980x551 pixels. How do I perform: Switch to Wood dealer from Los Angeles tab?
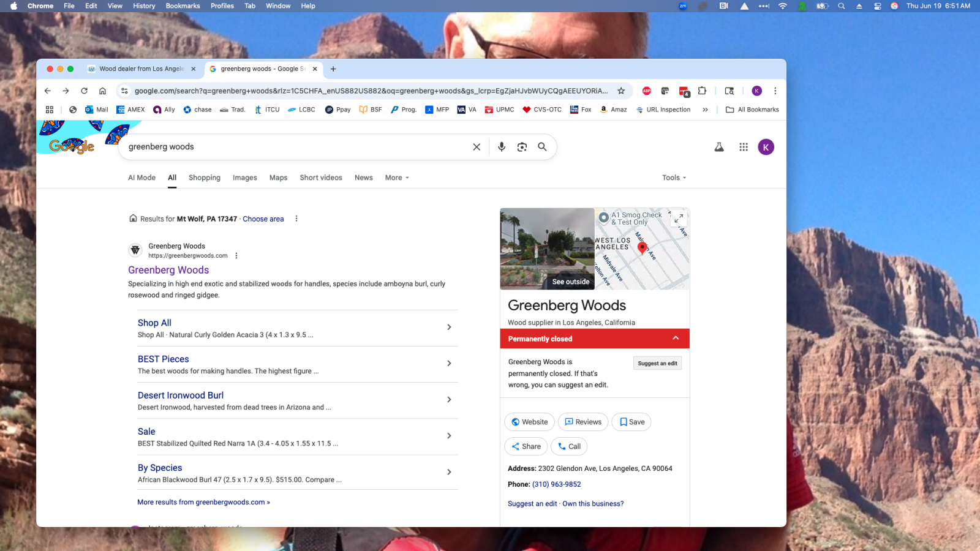141,69
